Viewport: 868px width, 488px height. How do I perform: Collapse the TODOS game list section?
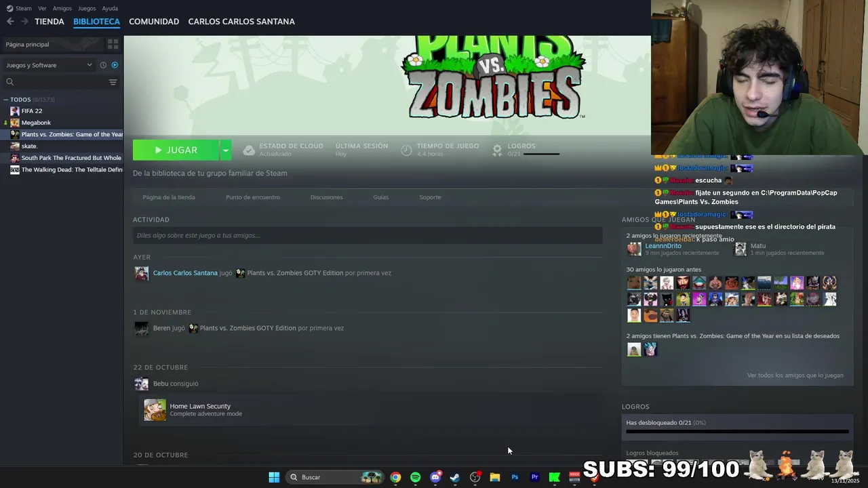click(6, 100)
